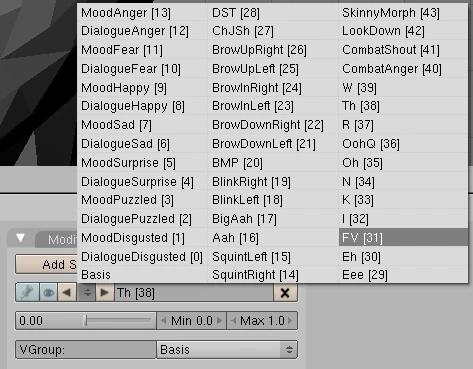Select BrowDownRight [22] shape key
This screenshot has width=473, height=369.
tap(273, 125)
